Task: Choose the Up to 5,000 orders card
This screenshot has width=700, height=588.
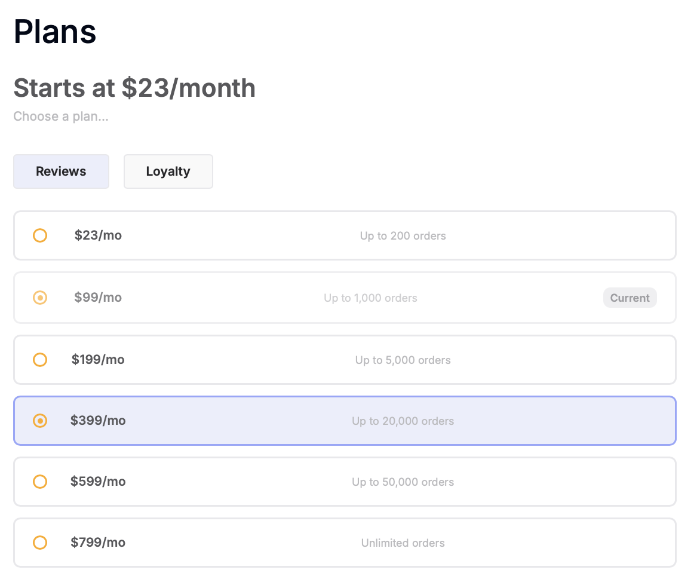Action: pos(345,360)
